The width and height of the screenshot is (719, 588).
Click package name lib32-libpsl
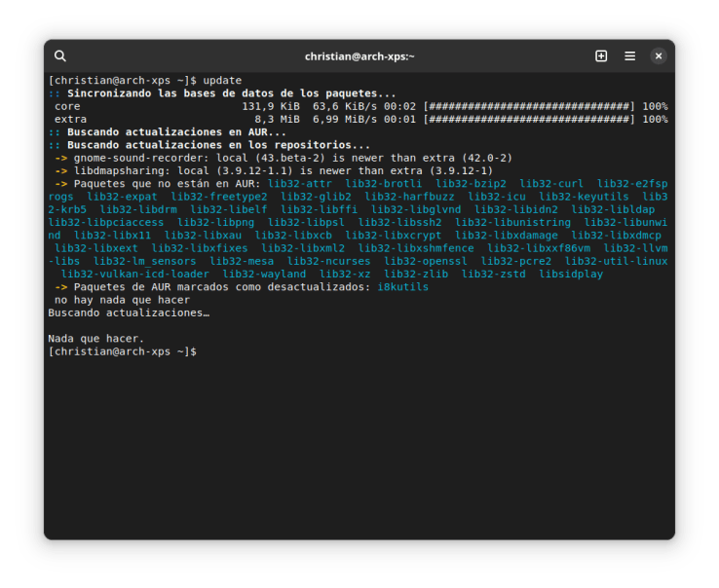pos(306,222)
